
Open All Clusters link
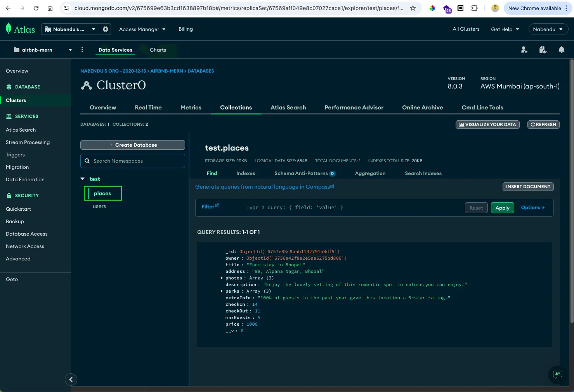click(x=466, y=29)
